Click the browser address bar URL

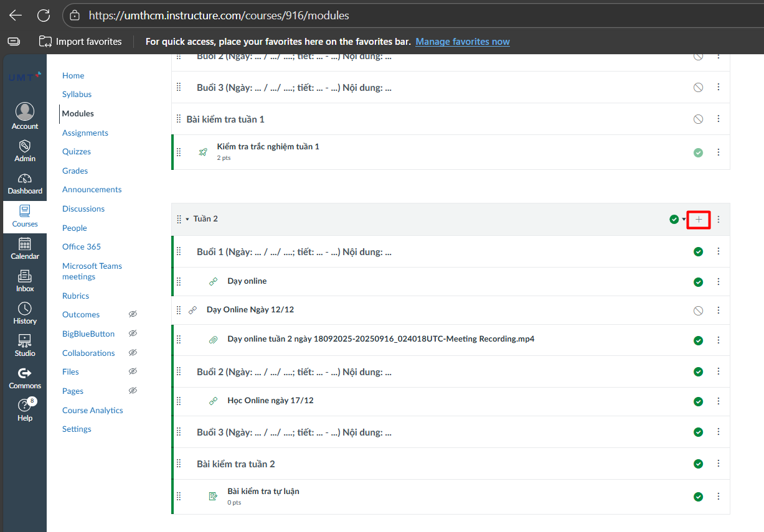(219, 16)
